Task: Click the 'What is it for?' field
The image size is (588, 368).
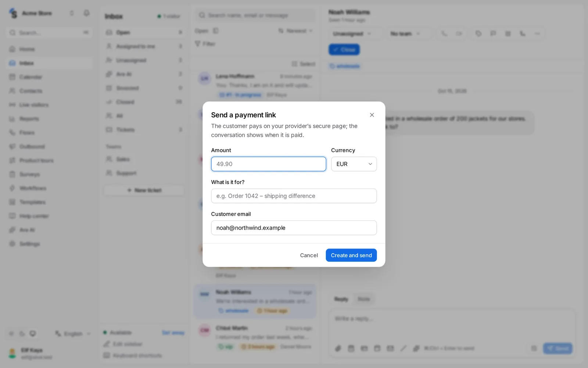Action: tap(294, 196)
